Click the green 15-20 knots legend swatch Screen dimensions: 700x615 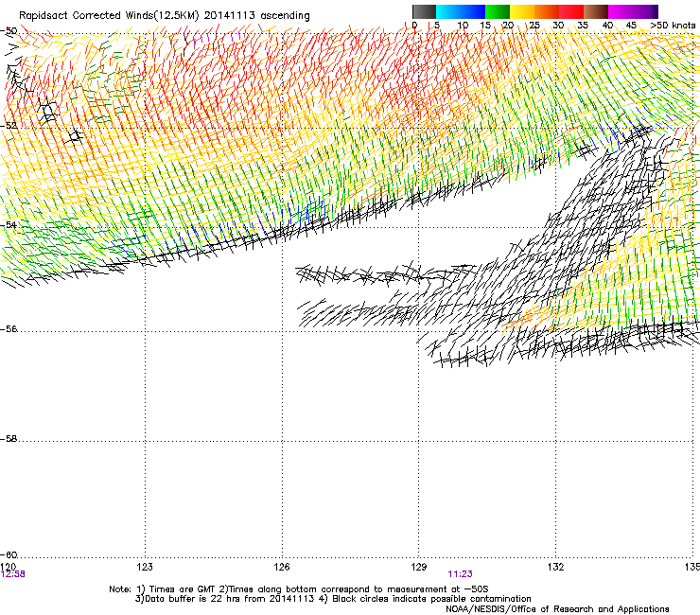(x=498, y=11)
